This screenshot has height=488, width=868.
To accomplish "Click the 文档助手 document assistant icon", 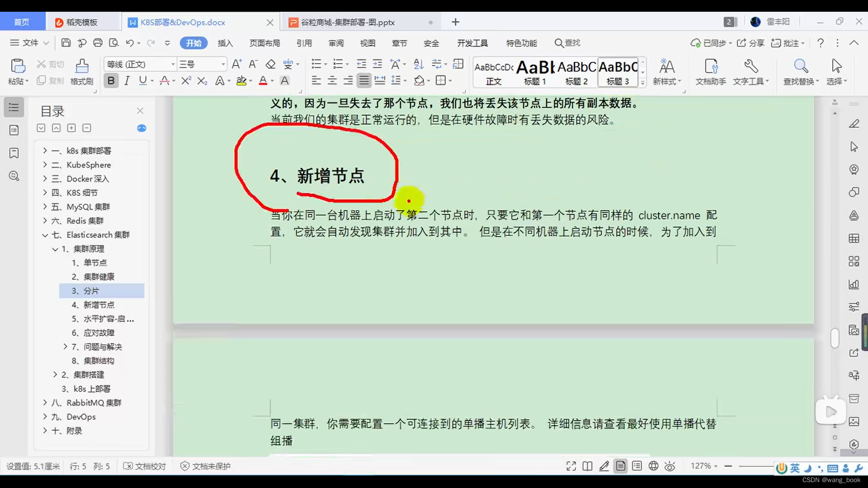I will coord(710,72).
